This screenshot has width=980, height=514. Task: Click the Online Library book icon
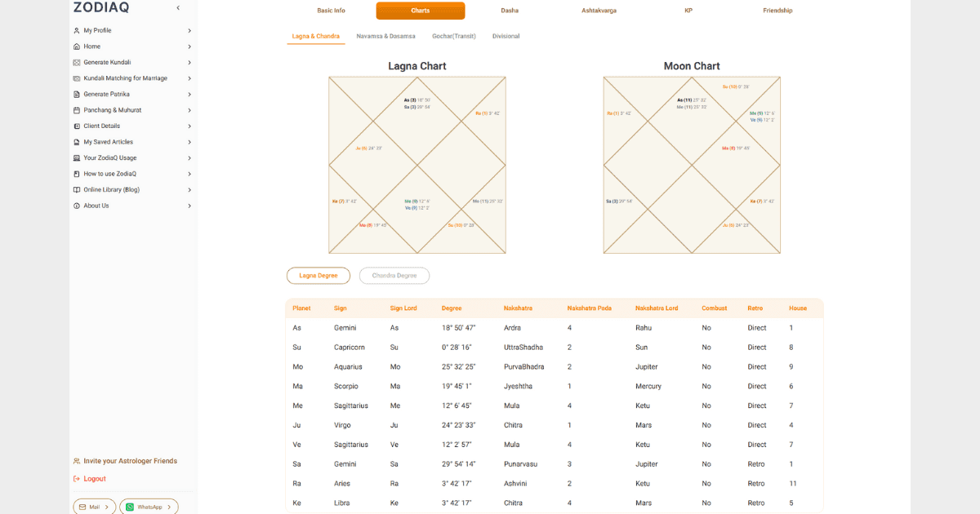click(77, 189)
